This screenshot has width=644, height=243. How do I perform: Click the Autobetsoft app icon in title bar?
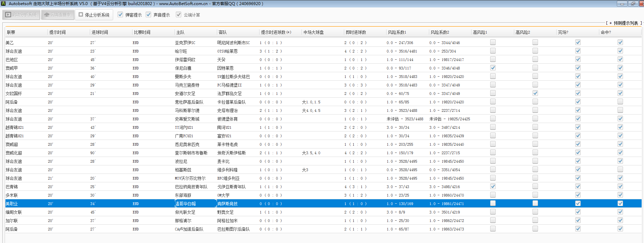3,3
